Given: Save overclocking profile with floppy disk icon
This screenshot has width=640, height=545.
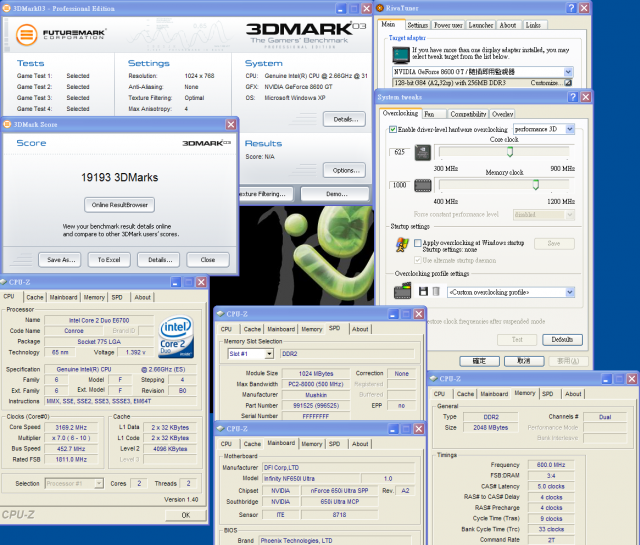Looking at the screenshot, I should 423,291.
